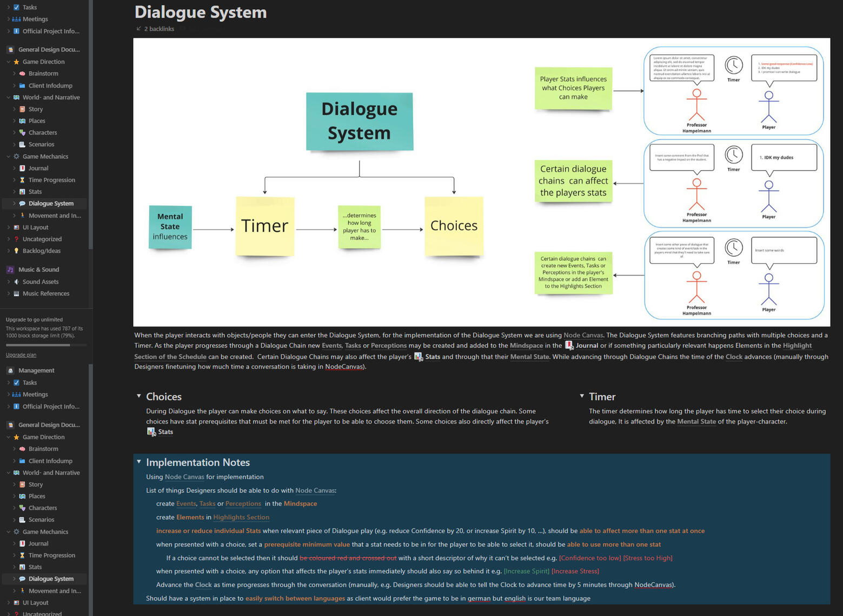Viewport: 843px width, 616px height.
Task: Expand the Sound Assets tree chevron
Action: coord(8,282)
